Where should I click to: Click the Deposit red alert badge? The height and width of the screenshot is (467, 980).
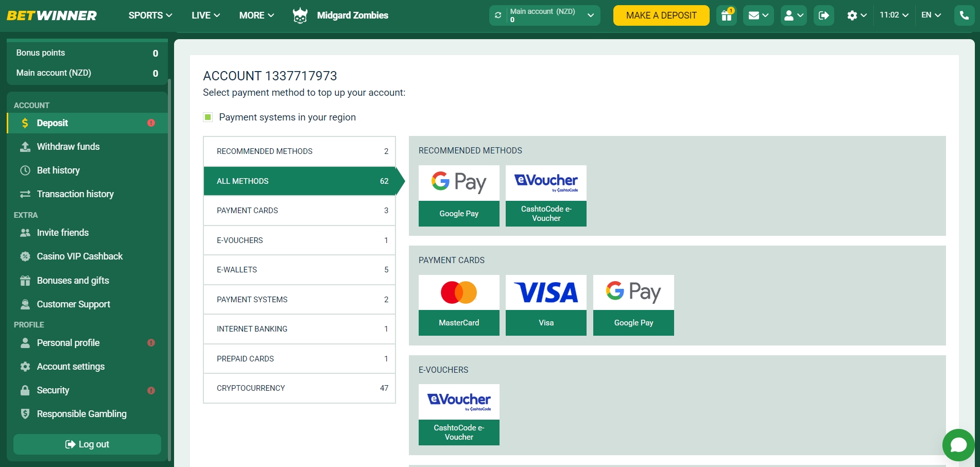[x=151, y=123]
